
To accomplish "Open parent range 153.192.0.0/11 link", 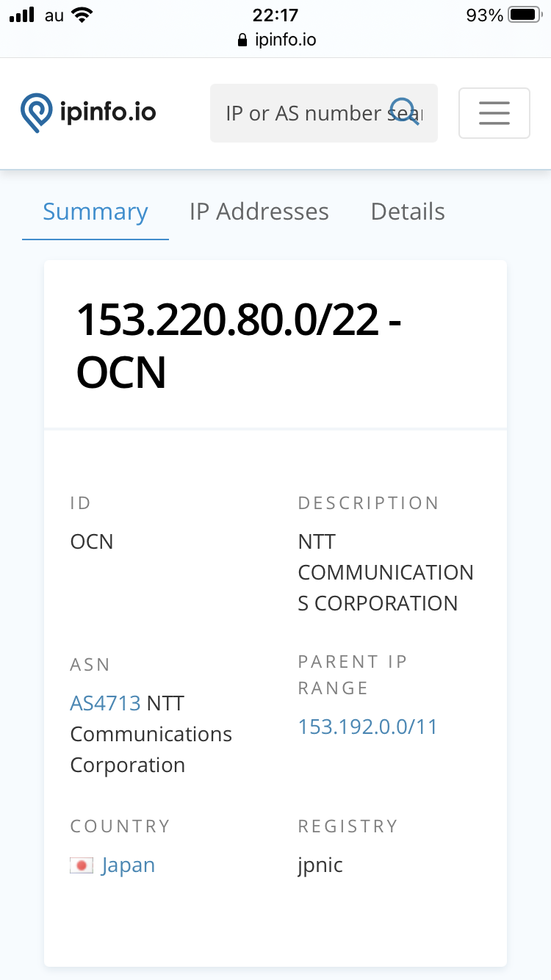I will (367, 727).
